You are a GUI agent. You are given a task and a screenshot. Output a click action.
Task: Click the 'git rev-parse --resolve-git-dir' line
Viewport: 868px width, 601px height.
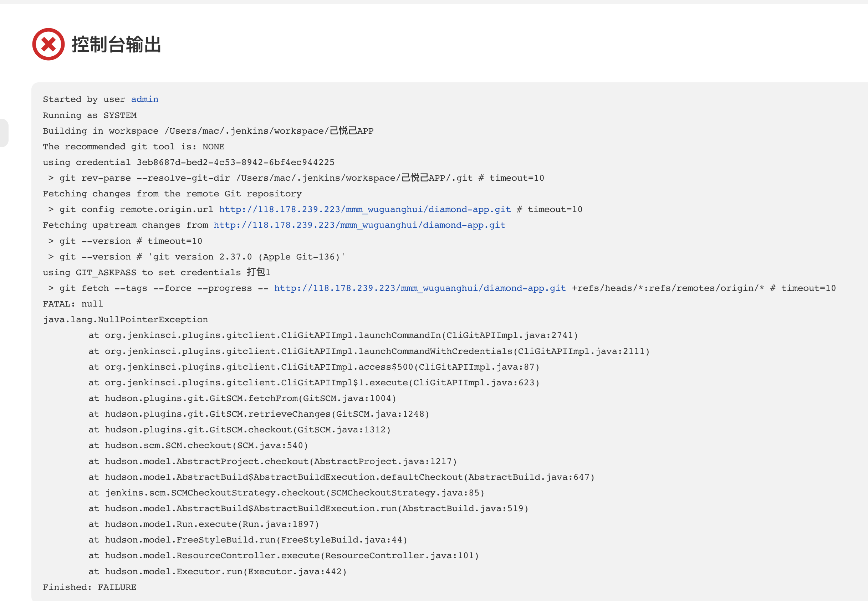296,178
